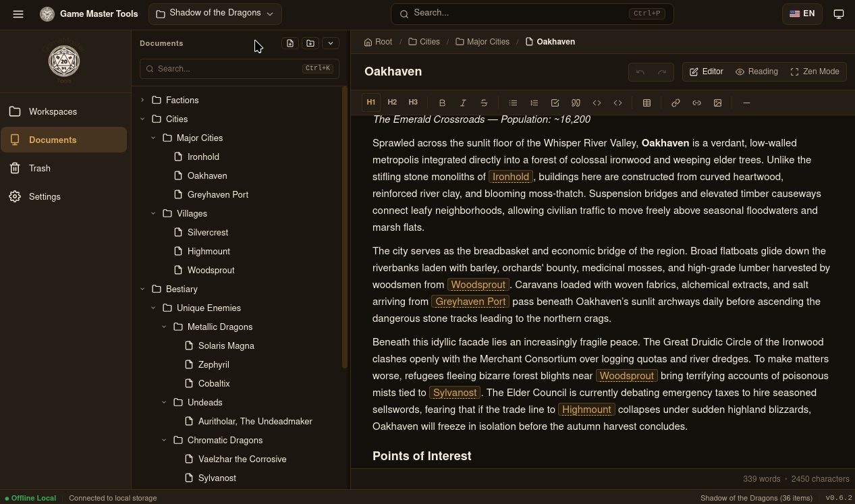Toggle italic formatting
This screenshot has width=855, height=504.
point(463,103)
